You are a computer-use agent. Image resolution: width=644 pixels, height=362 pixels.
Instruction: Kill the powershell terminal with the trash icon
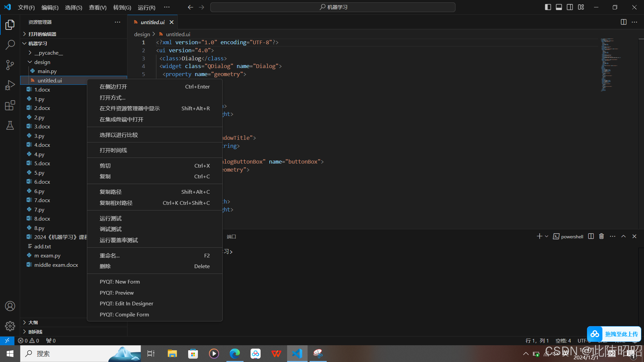tap(601, 236)
